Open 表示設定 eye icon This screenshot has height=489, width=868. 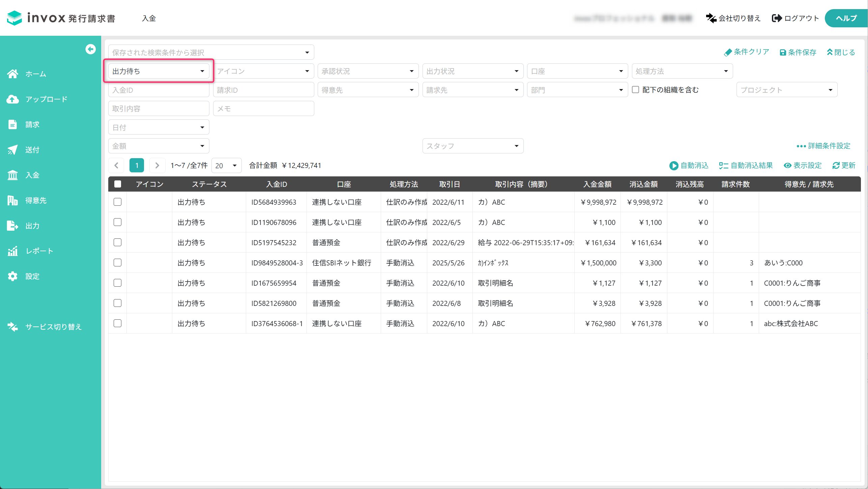(787, 166)
